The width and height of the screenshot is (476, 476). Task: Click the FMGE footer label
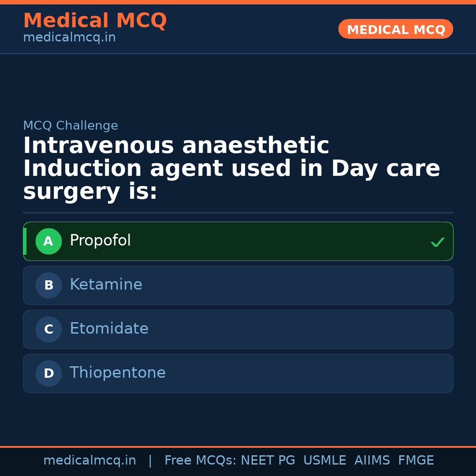[416, 461]
